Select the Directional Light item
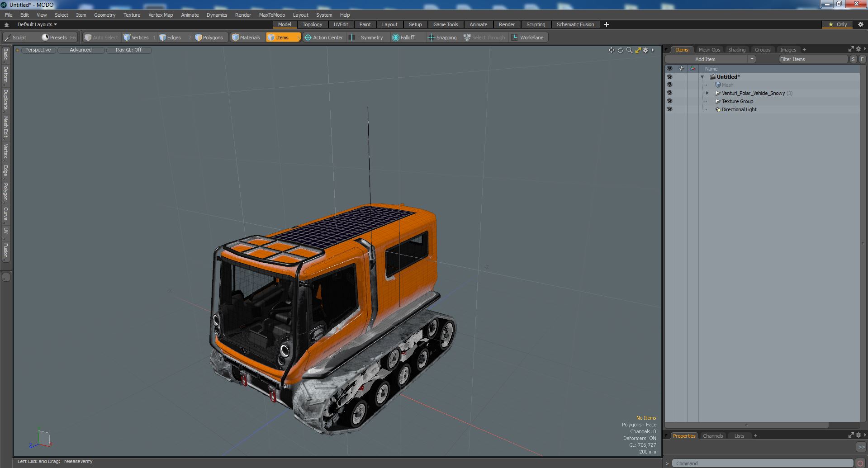Viewport: 868px width, 468px height. pyautogui.click(x=739, y=109)
